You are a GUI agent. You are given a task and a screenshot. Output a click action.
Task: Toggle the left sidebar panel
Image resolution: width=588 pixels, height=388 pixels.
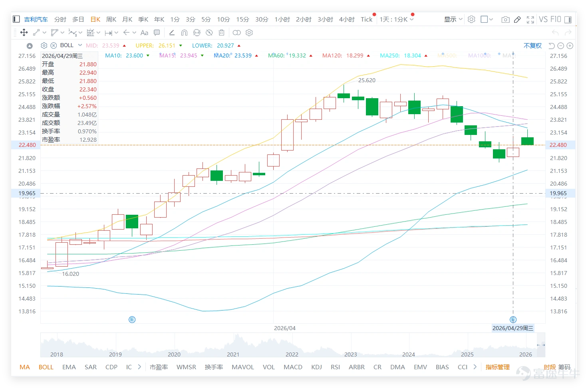click(16, 19)
